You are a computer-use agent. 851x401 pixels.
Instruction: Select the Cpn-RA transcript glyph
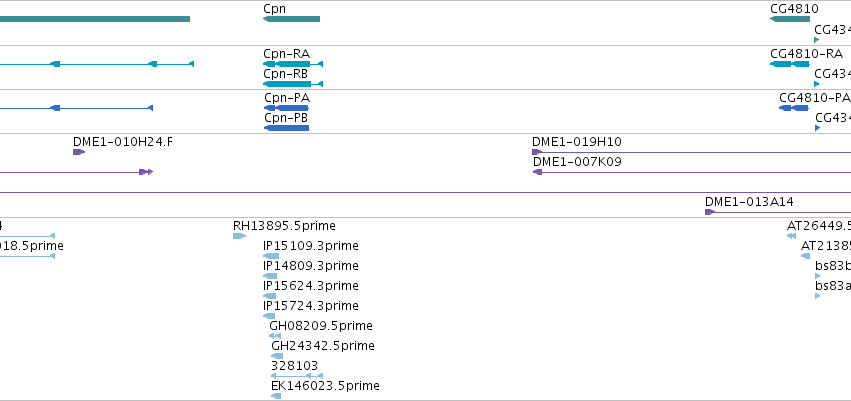pyautogui.click(x=292, y=64)
